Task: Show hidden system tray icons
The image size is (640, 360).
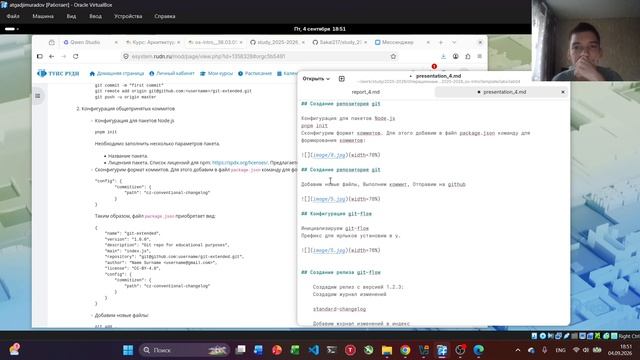Action: (x=518, y=350)
